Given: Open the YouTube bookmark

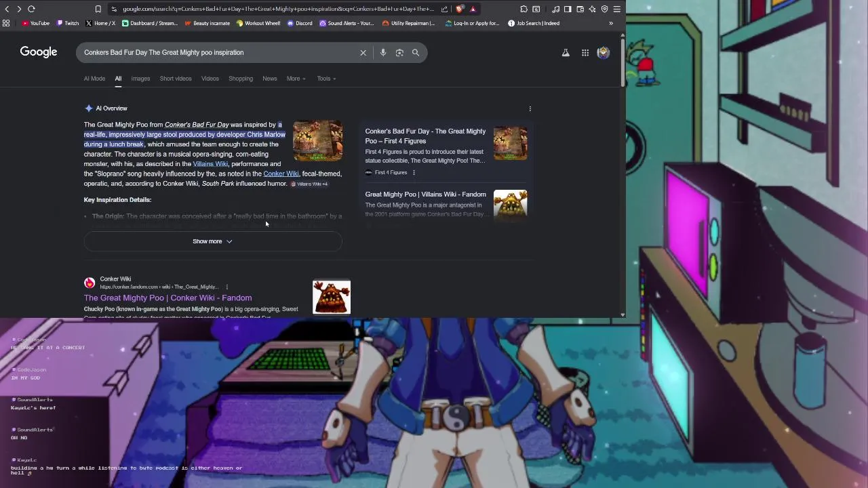Looking at the screenshot, I should click(36, 23).
